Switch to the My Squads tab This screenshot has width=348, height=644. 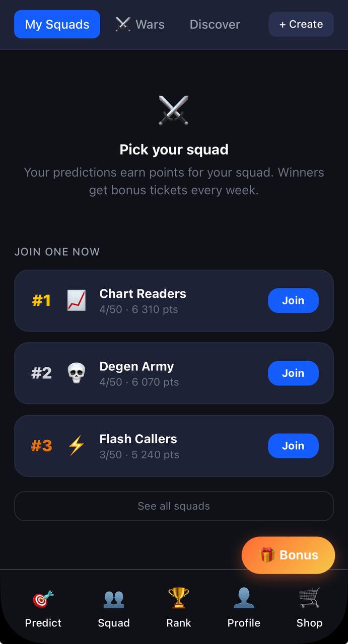coord(57,24)
